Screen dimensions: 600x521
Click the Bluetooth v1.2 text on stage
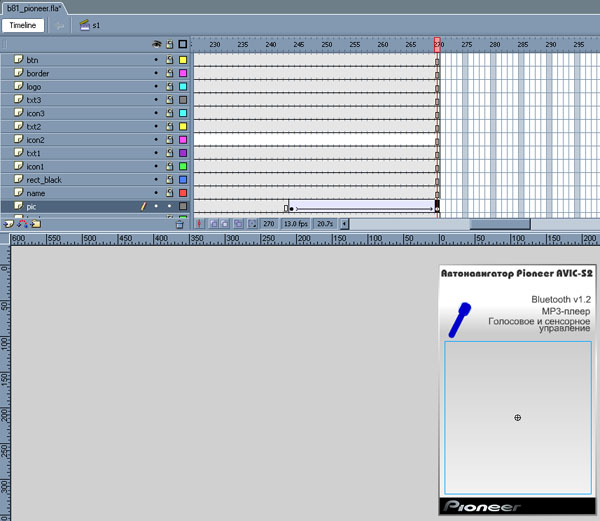(x=561, y=300)
